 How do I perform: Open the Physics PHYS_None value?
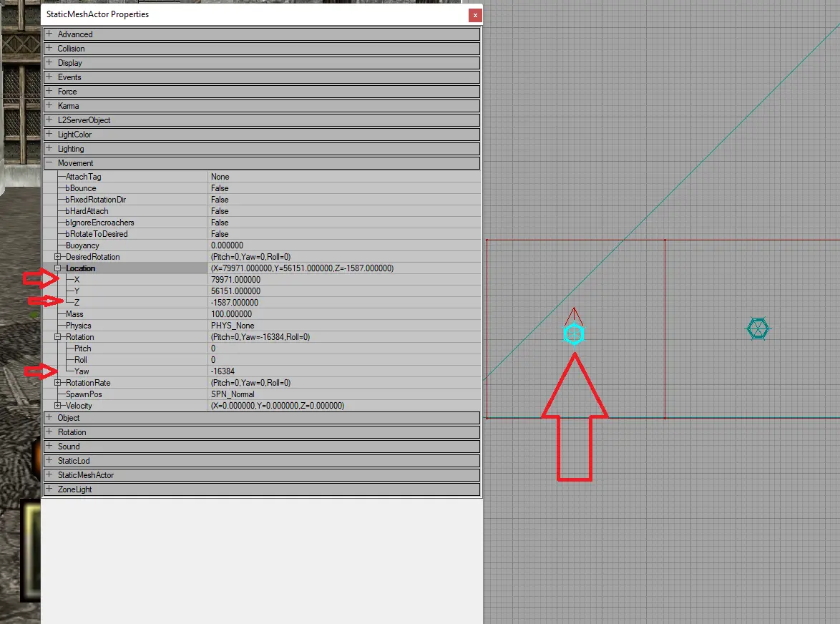click(x=344, y=326)
